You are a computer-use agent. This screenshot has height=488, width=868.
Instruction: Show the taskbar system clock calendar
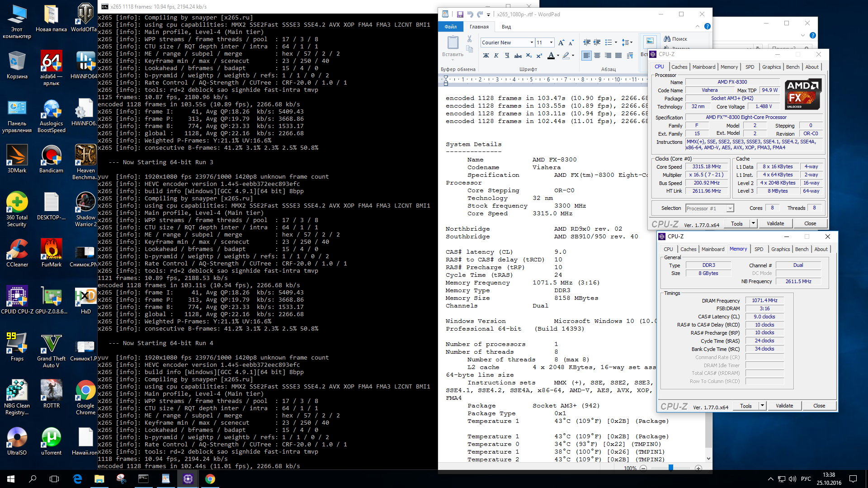point(829,479)
